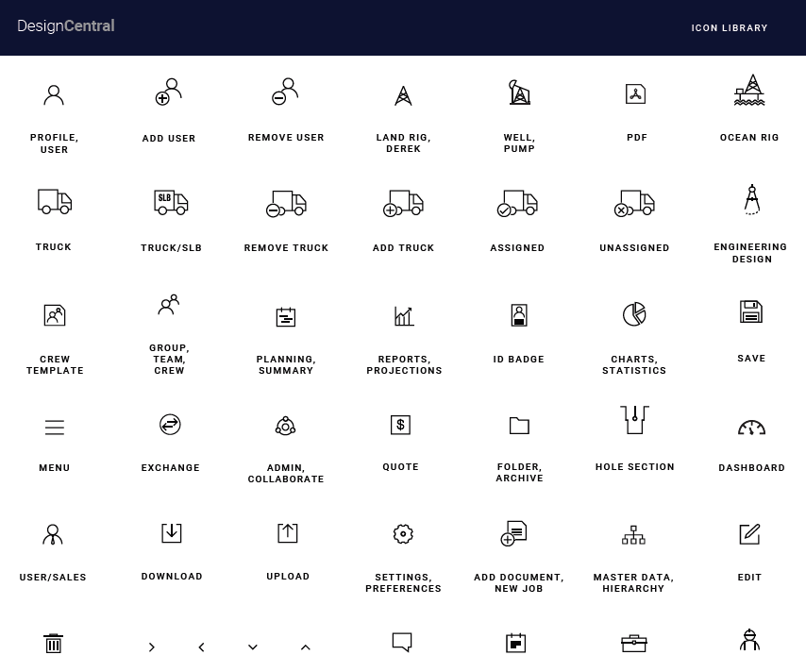The image size is (806, 672).
Task: Select the Ocean Rig icon
Action: pos(749,90)
